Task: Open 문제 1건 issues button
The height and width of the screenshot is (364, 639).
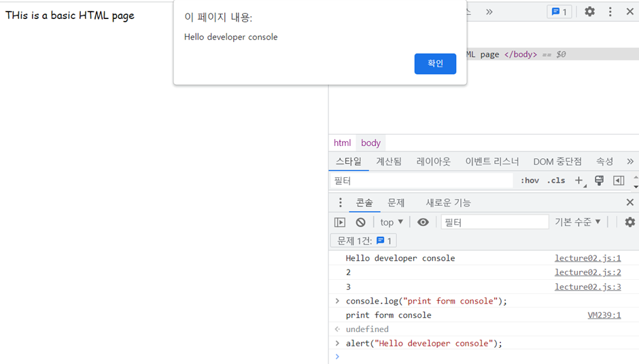Action: click(x=364, y=241)
